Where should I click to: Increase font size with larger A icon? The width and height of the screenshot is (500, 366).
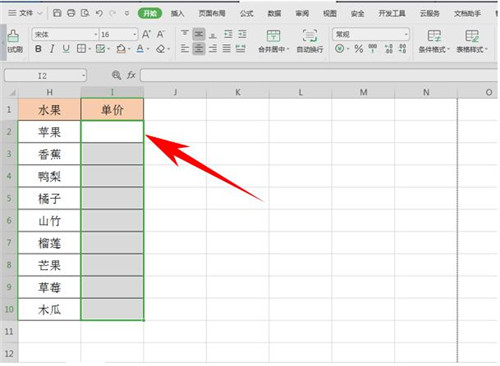pos(146,34)
